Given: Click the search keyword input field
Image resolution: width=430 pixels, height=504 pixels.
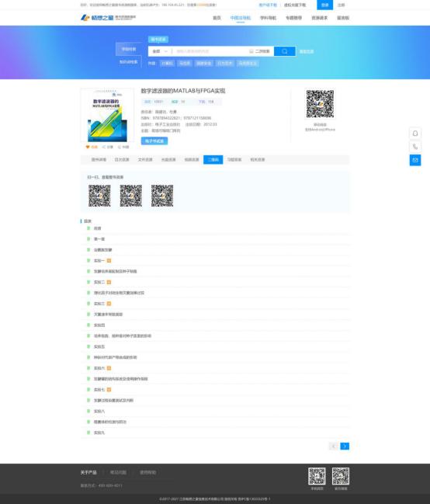Looking at the screenshot, I should click(x=210, y=51).
